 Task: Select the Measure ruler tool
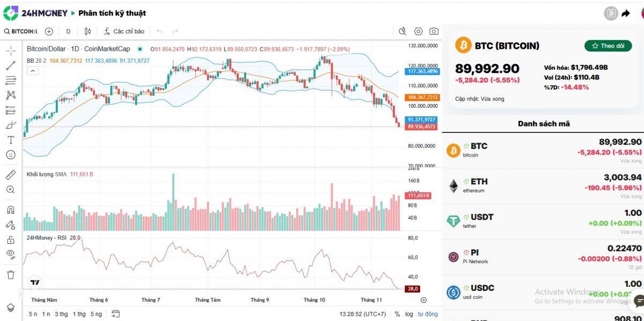(11, 174)
